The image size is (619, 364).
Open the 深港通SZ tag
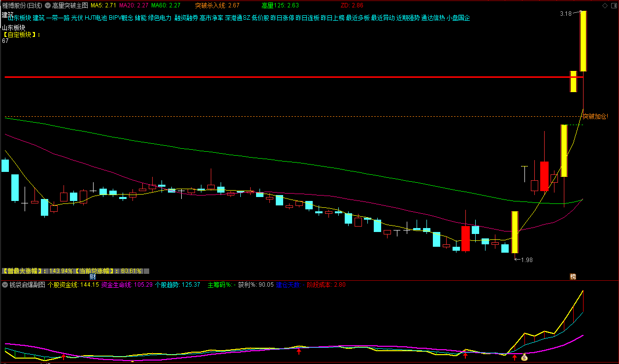pos(237,18)
